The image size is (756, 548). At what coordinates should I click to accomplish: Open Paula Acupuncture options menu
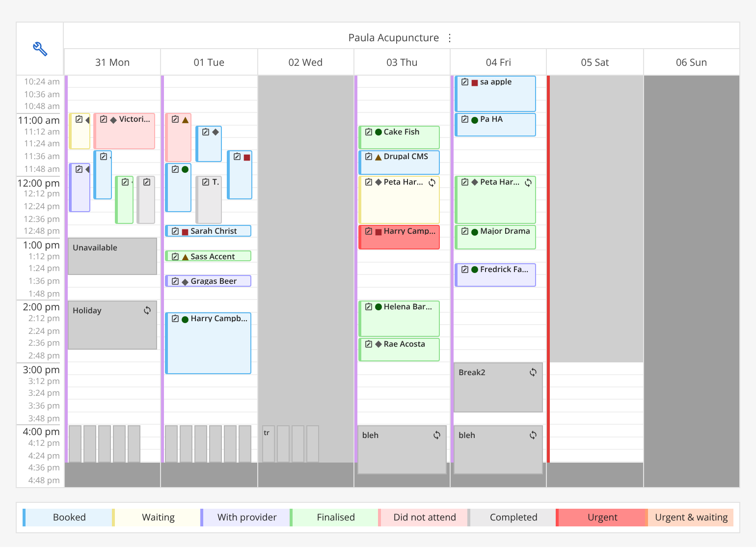(x=450, y=38)
